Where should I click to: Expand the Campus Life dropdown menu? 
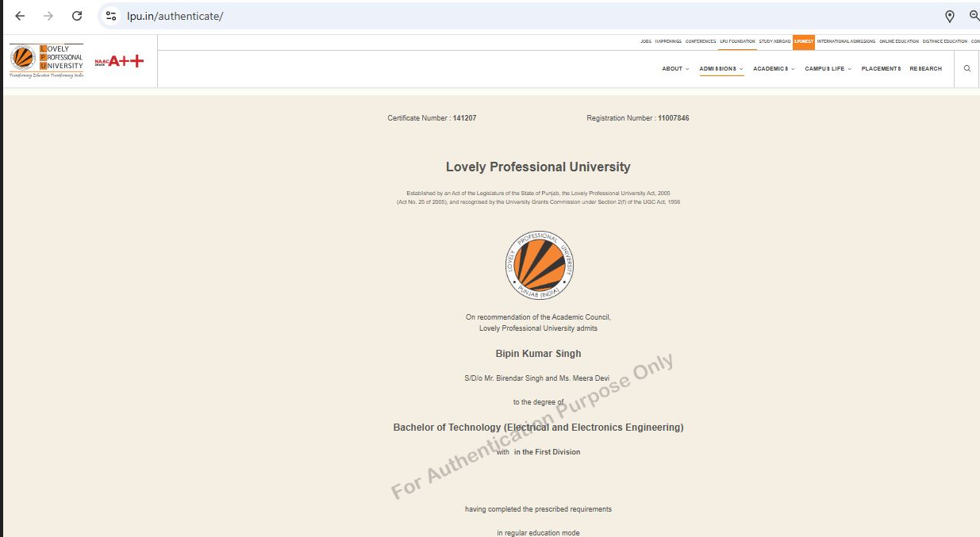point(828,69)
